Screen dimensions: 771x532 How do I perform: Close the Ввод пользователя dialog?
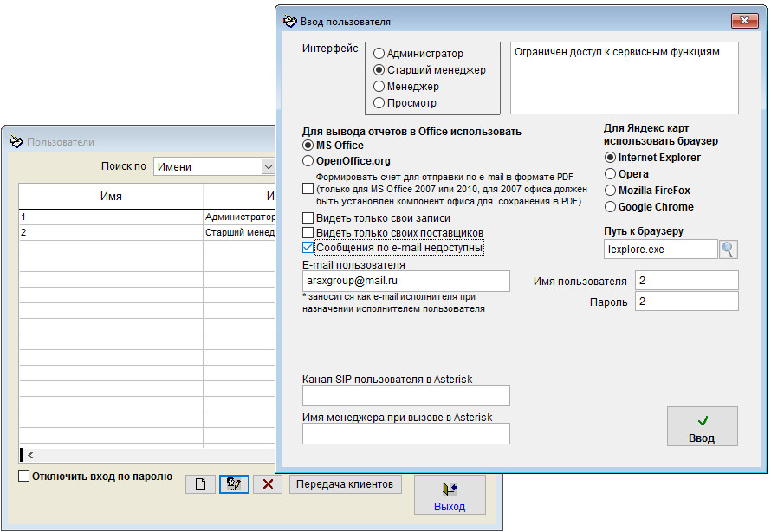[x=744, y=21]
